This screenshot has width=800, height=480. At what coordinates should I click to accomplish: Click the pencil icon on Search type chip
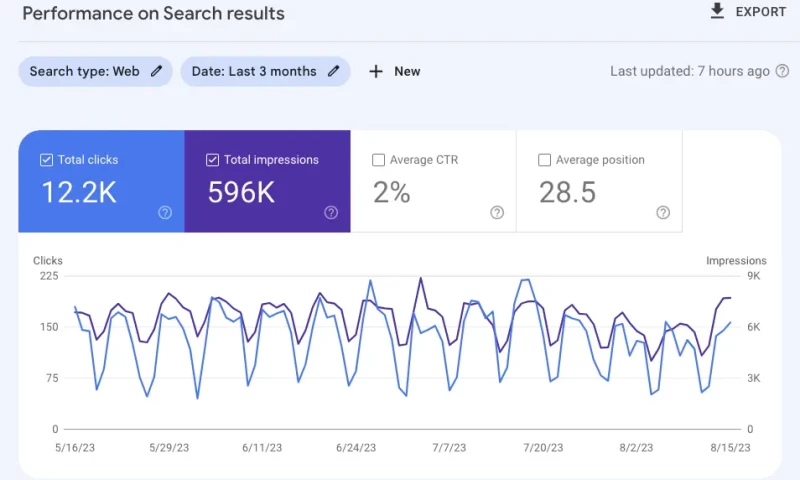coord(156,71)
